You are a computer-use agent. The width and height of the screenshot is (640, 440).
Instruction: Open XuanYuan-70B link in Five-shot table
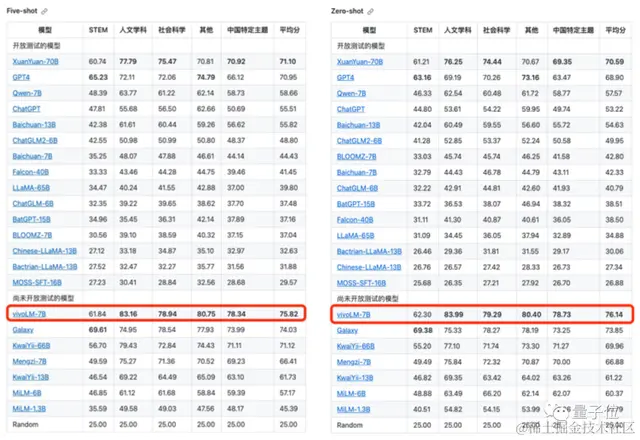(x=36, y=62)
